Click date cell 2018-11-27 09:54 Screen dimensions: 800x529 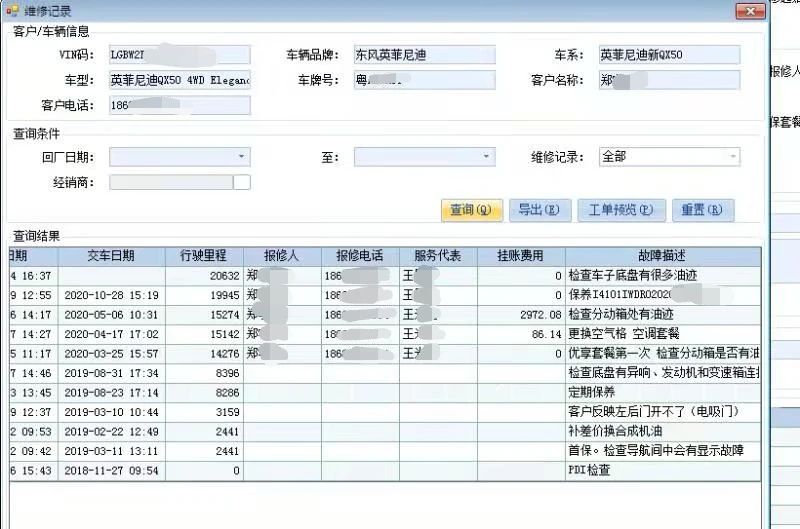(x=112, y=470)
